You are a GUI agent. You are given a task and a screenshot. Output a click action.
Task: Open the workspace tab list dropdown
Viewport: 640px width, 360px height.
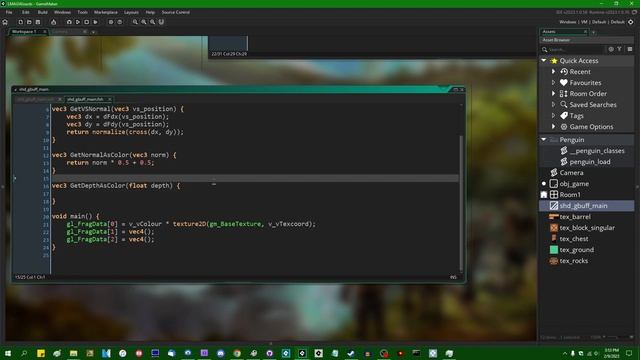click(x=93, y=32)
